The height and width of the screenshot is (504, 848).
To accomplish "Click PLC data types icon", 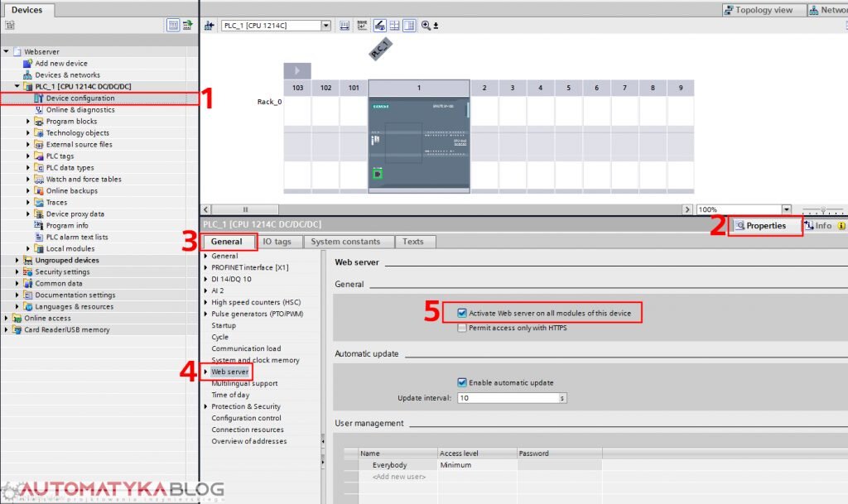I will [38, 168].
